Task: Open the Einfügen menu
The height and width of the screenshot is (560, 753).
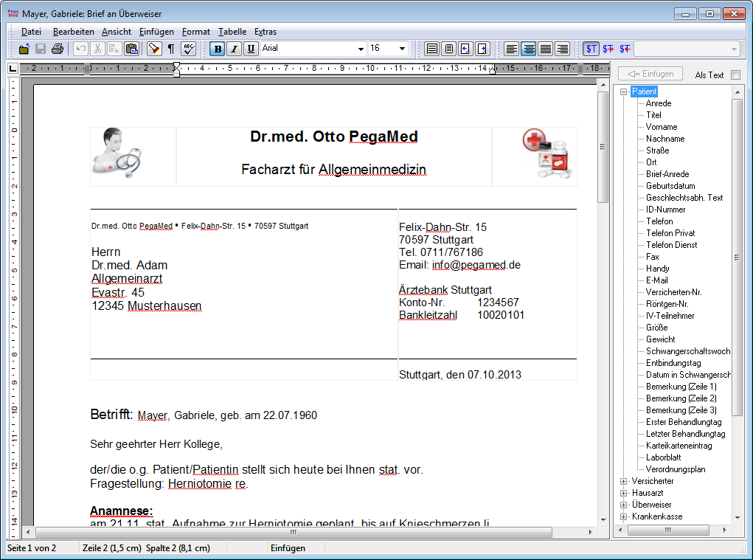Action: tap(156, 32)
